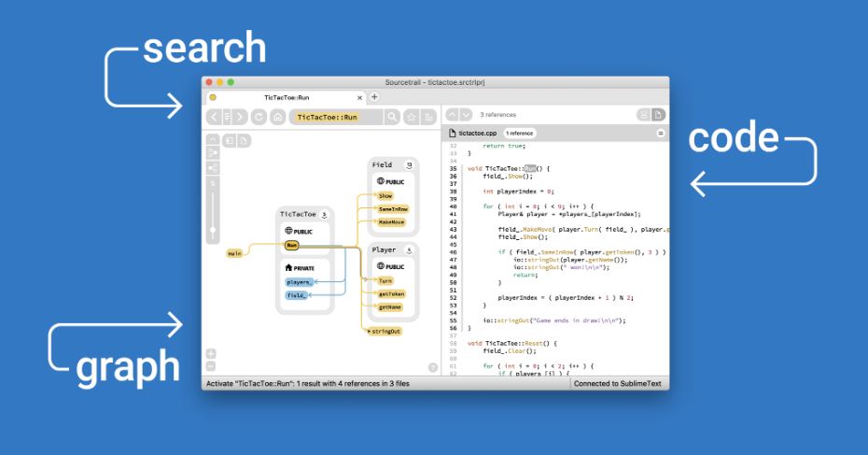Image resolution: width=868 pixels, height=455 pixels.
Task: Click the back navigation arrow in toolbar
Action: click(214, 117)
